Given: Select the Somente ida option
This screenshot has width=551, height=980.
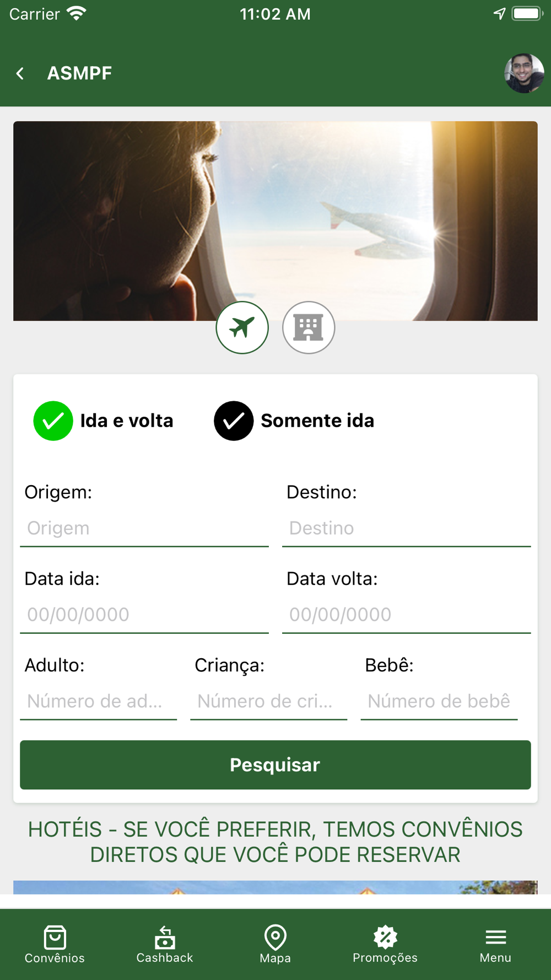Looking at the screenshot, I should click(x=294, y=421).
